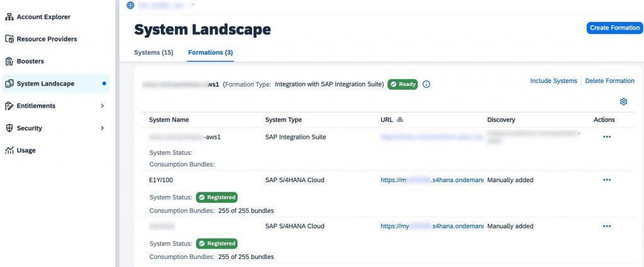Click the Entitlements icon
644x267 pixels.
click(x=9, y=106)
